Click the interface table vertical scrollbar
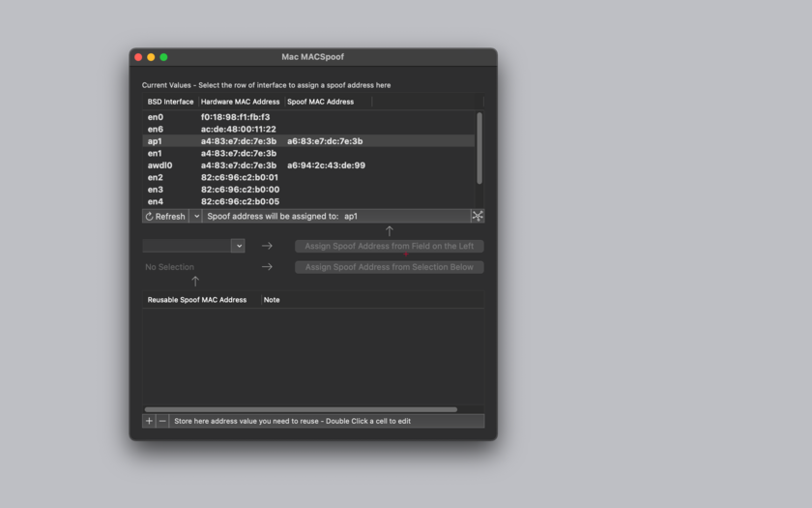This screenshot has height=508, width=812. 479,148
